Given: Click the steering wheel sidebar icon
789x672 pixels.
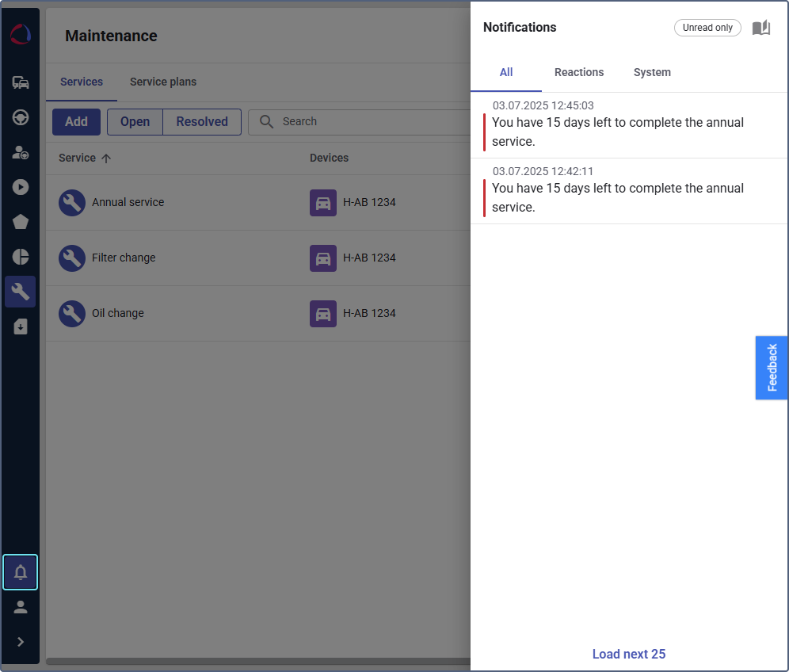Looking at the screenshot, I should (x=21, y=117).
